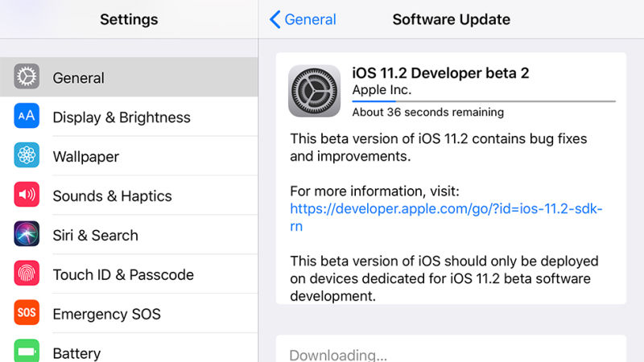Tap the iOS update gear app icon
644x362 pixels.
[x=314, y=91]
